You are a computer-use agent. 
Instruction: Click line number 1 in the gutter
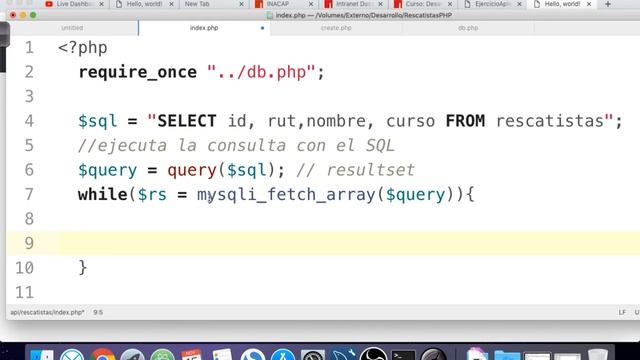29,48
